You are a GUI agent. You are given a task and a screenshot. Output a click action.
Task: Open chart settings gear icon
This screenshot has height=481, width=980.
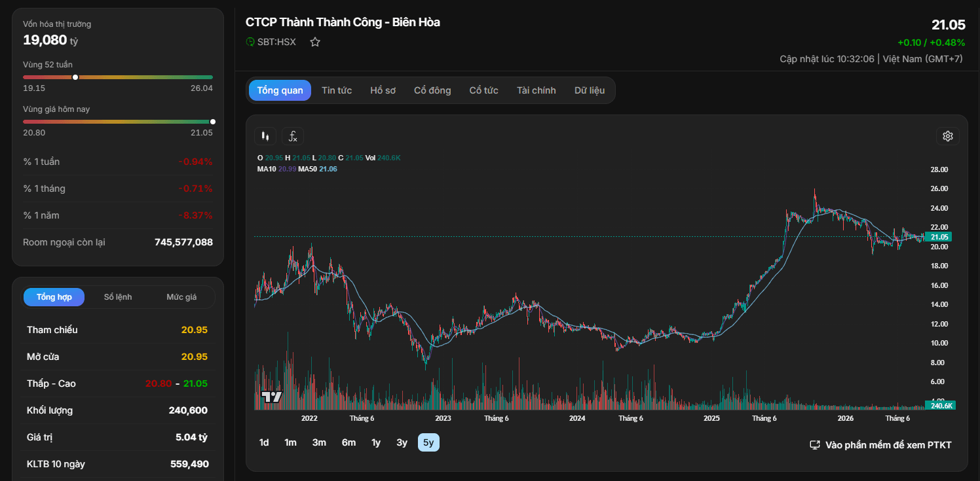click(x=947, y=136)
